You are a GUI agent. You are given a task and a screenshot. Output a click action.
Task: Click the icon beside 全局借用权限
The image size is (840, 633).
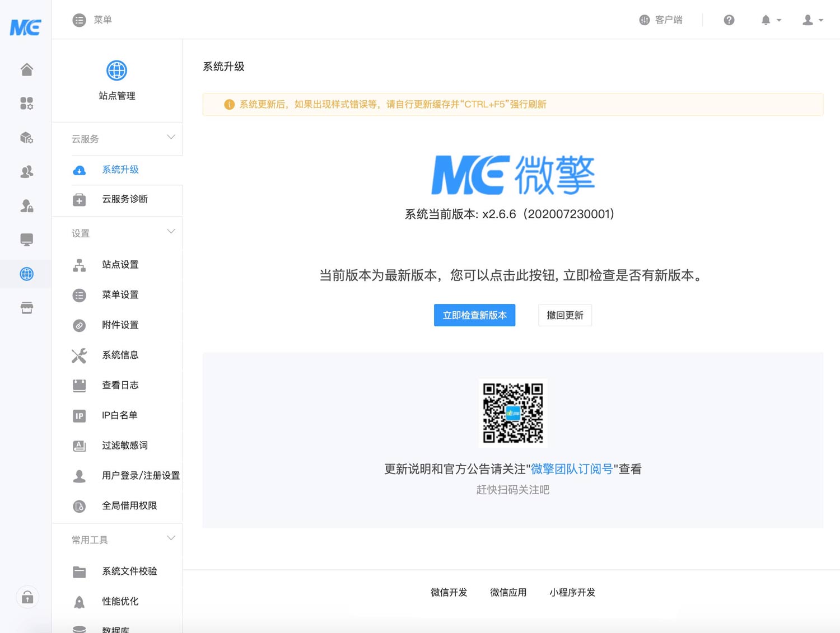(80, 507)
